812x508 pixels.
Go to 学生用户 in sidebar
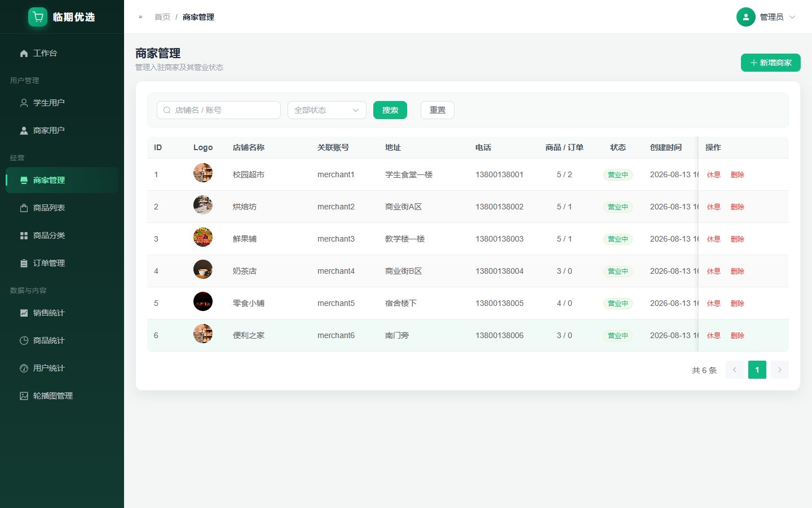click(x=62, y=103)
